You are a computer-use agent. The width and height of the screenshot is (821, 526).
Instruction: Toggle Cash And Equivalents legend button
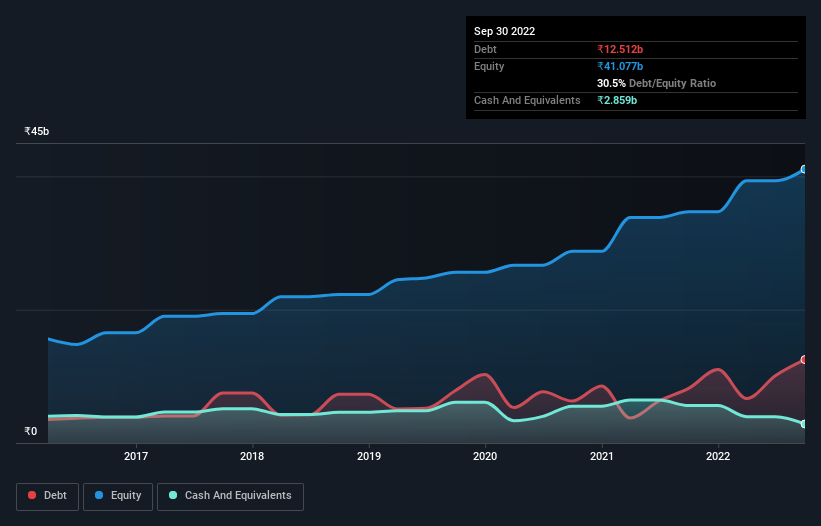pos(230,496)
